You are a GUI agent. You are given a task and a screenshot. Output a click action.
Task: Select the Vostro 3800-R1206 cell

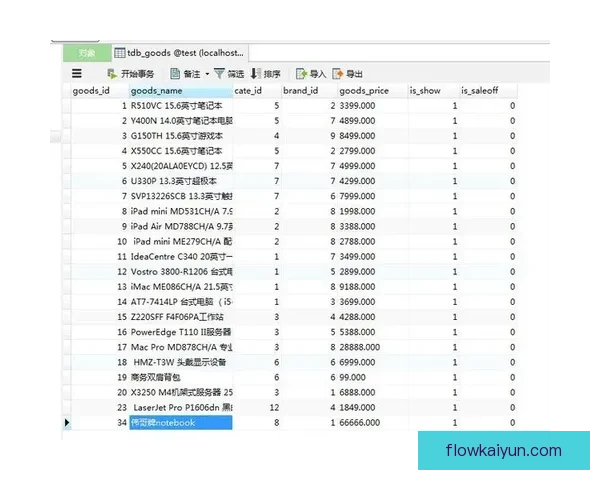coord(181,272)
